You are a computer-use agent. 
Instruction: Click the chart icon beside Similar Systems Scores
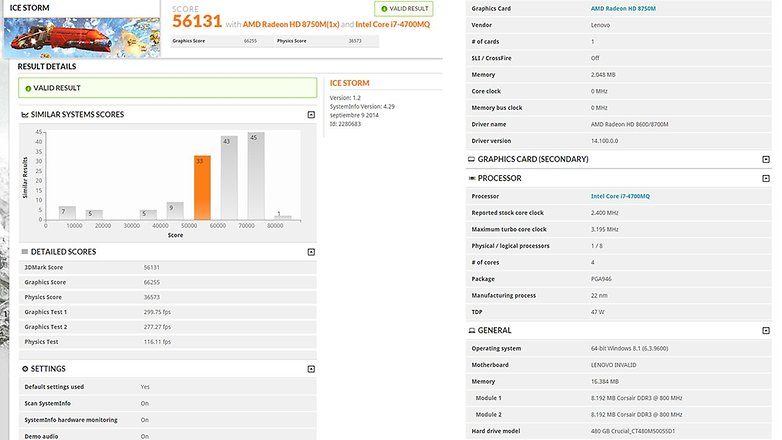pyautogui.click(x=24, y=115)
